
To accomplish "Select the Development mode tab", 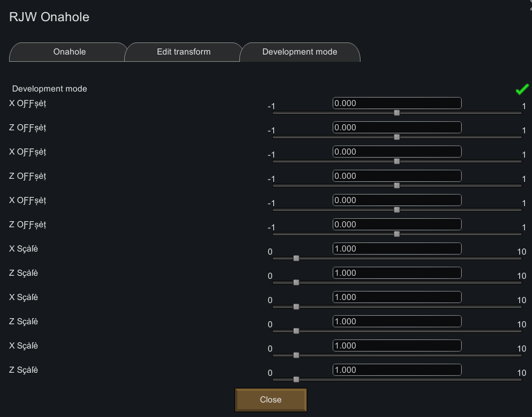I will click(300, 52).
